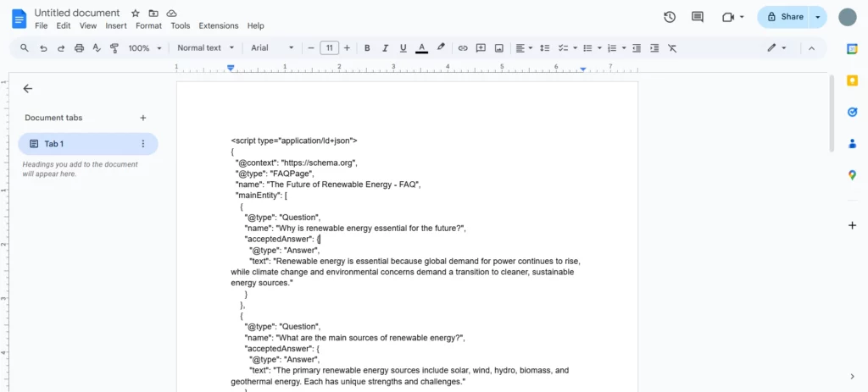Toggle underline formatting
Viewport: 868px width, 392px height.
(x=403, y=48)
